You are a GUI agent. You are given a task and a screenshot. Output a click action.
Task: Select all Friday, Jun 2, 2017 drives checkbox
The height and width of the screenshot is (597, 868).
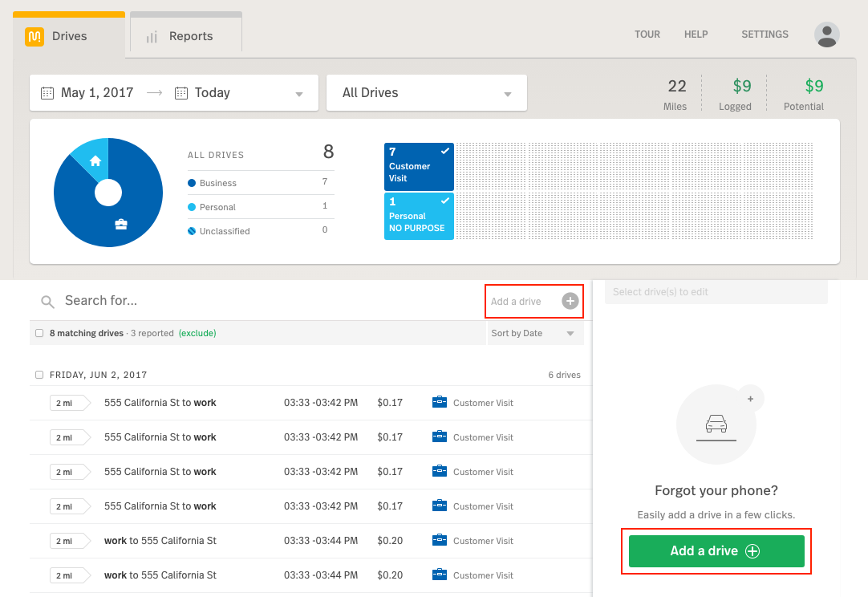[x=39, y=375]
